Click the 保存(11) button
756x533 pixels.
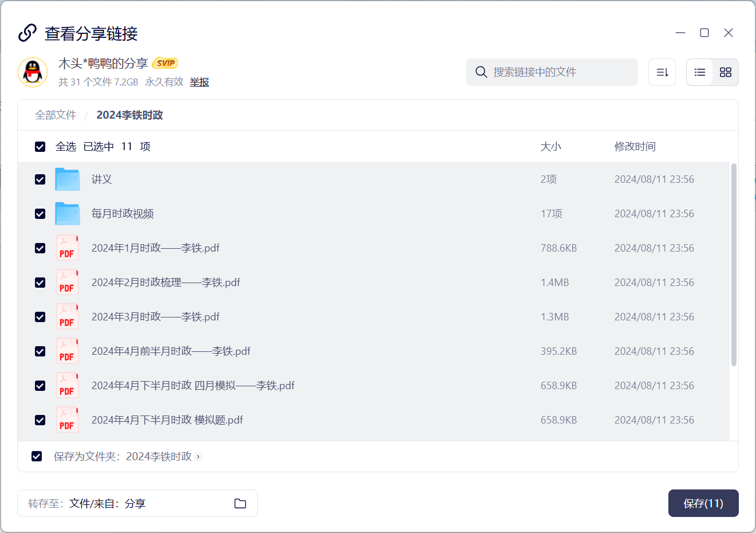[x=703, y=503]
